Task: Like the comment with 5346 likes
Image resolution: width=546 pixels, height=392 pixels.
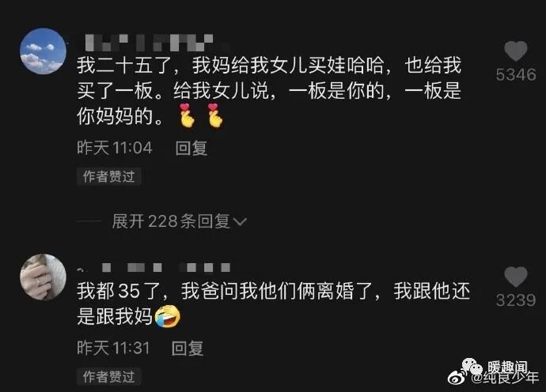Action: coord(516,51)
